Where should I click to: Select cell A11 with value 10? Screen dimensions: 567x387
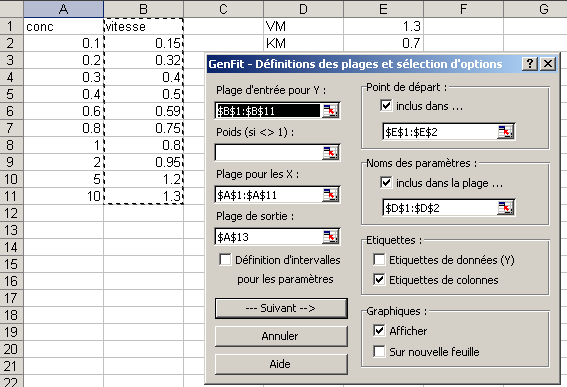coord(63,196)
